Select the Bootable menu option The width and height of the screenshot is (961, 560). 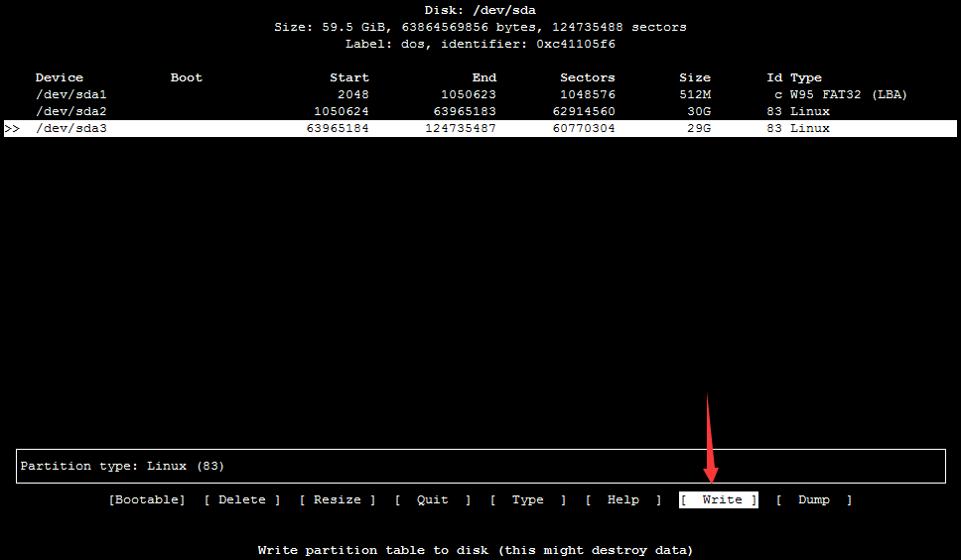(x=147, y=499)
